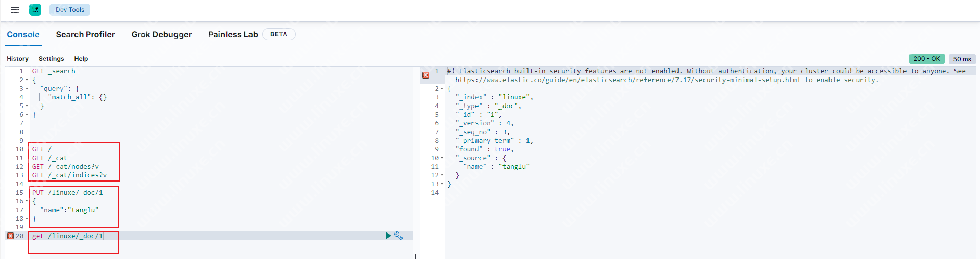Click the "match_all": {} line
The height and width of the screenshot is (259, 980).
point(77,97)
